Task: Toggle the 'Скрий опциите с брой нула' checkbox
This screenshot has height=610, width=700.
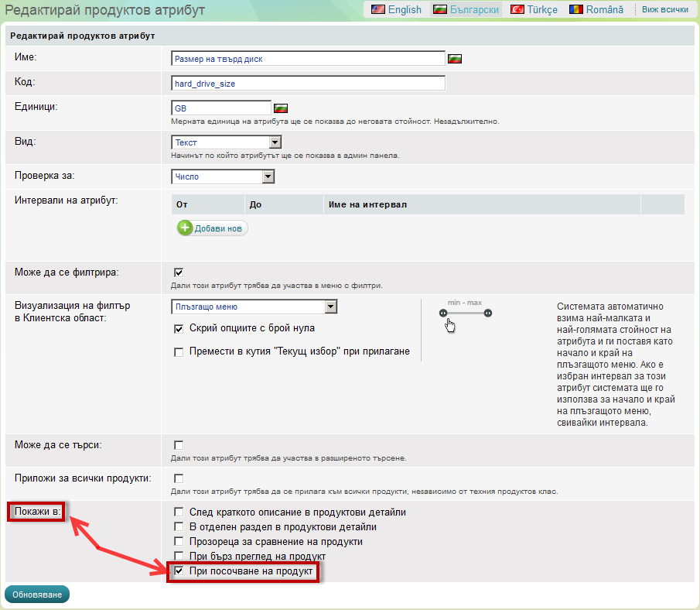Action: (179, 329)
